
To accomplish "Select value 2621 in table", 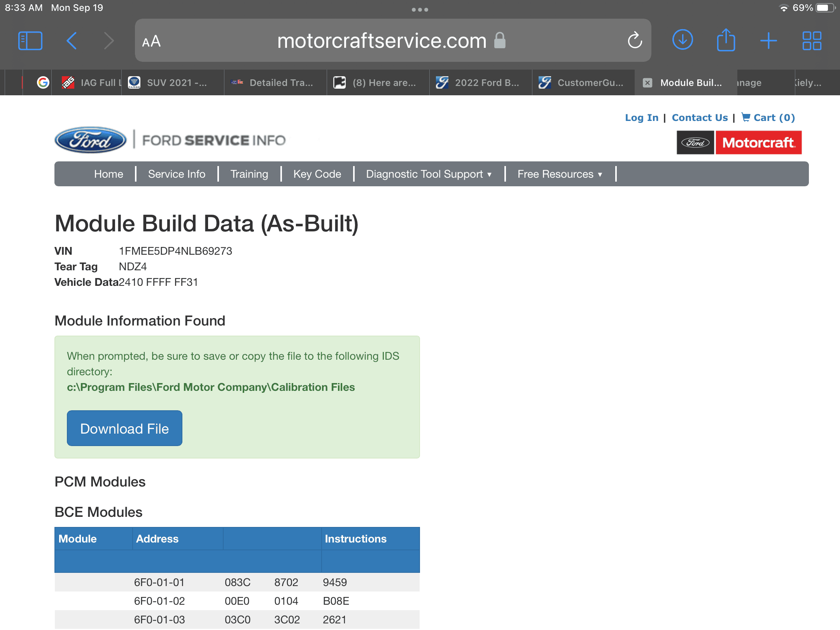I will [334, 619].
